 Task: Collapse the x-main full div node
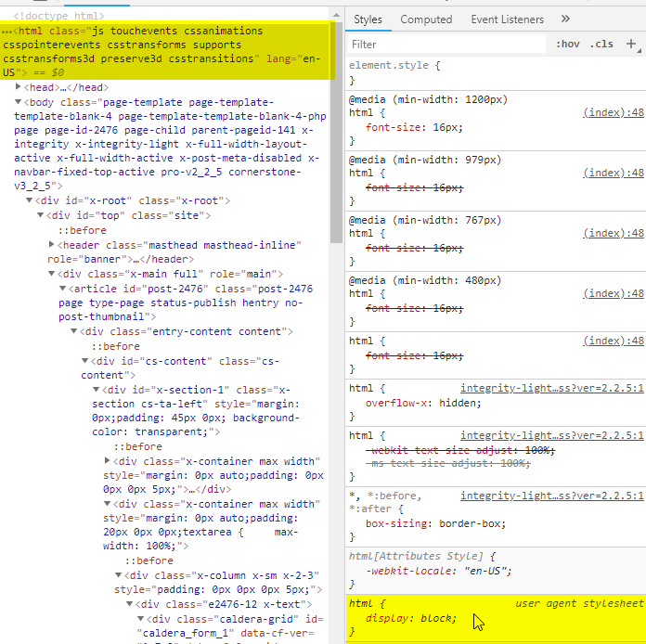pyautogui.click(x=52, y=274)
